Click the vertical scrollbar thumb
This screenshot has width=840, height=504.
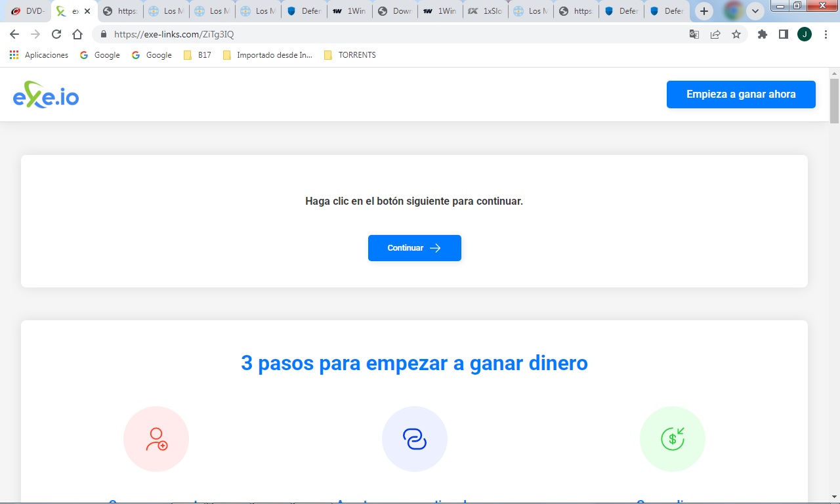point(834,100)
